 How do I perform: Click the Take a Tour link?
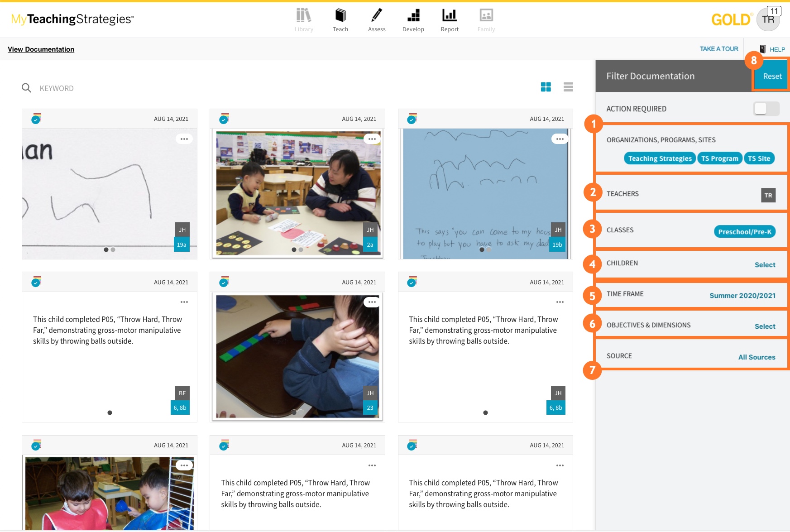(718, 49)
